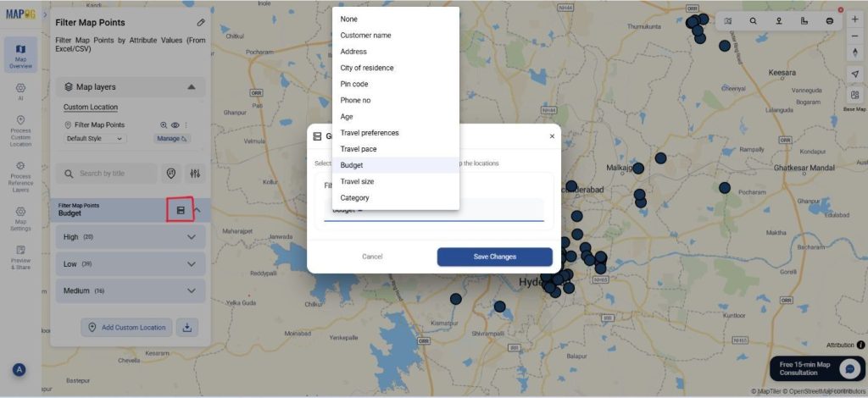Open Process Custom Location in sidebar
The height and width of the screenshot is (398, 868).
tap(20, 131)
